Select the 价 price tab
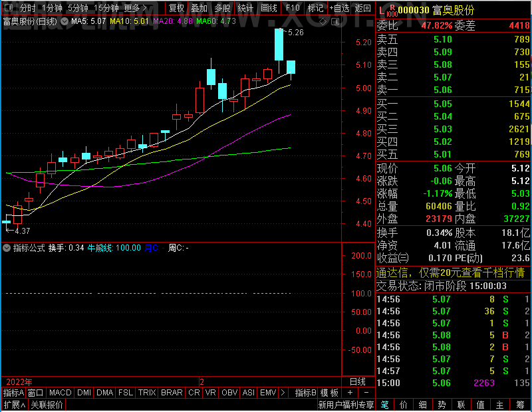This screenshot has height=412, width=532. 404,405
